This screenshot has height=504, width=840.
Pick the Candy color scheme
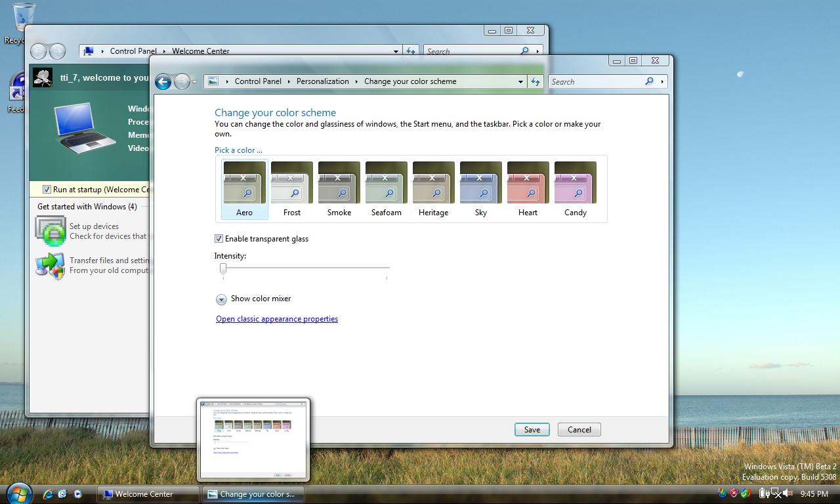576,189
